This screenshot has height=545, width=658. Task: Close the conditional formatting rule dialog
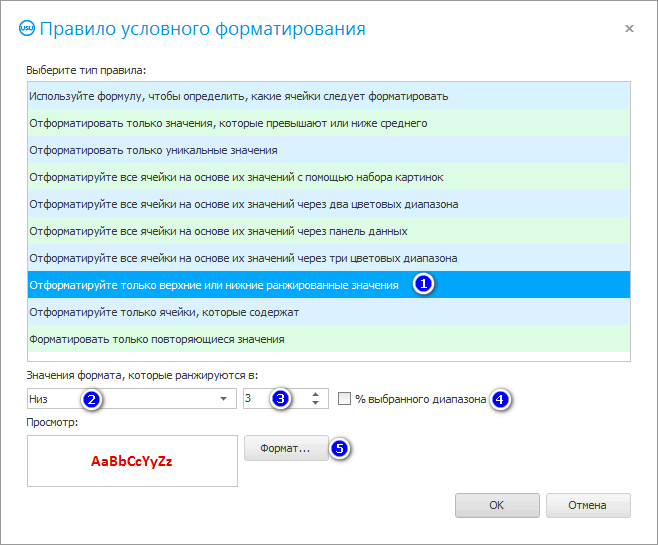coord(629,29)
